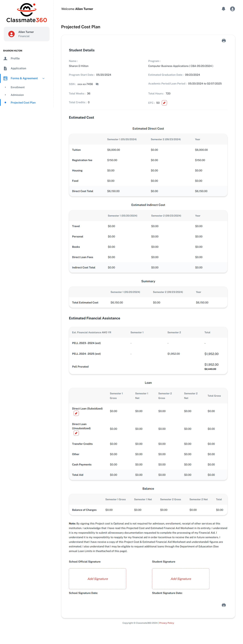This screenshot has width=243, height=644.
Task: Click the Forms & Agreement menu label
Action: coord(24,78)
